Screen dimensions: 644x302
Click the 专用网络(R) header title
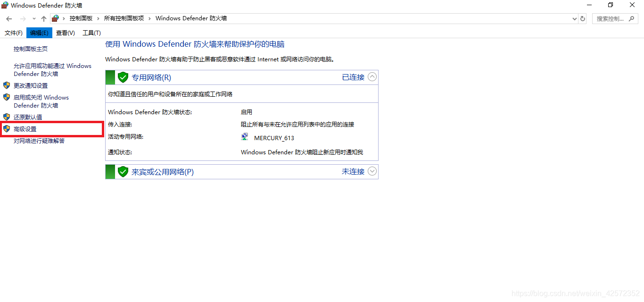coord(151,77)
